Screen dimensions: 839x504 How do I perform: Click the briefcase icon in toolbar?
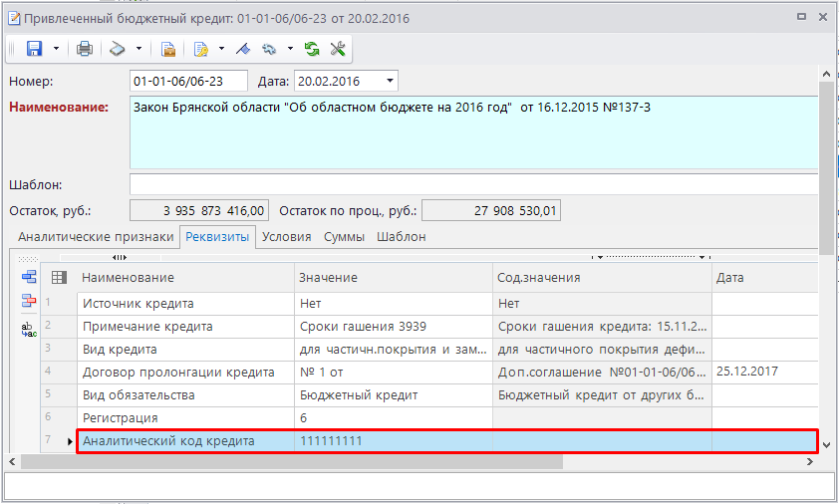168,49
